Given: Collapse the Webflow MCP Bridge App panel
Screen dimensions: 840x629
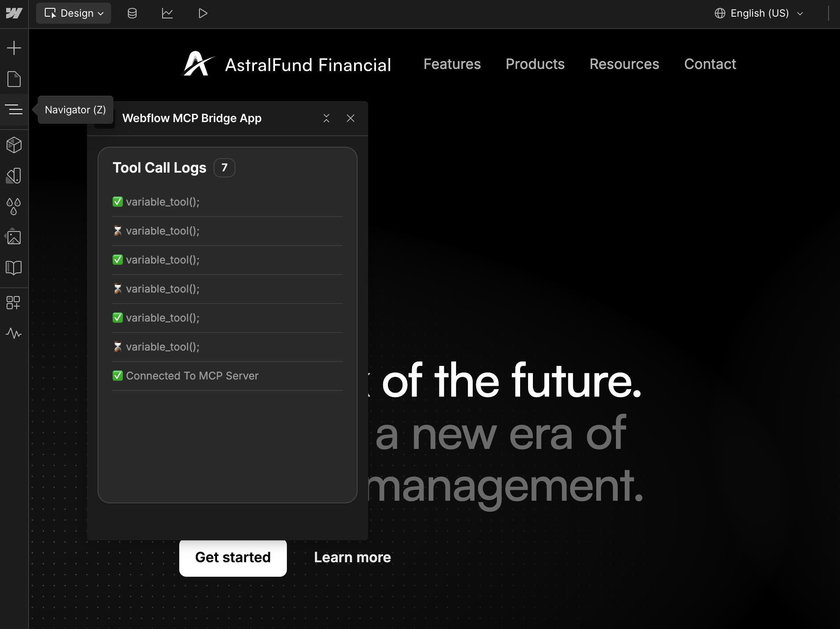Looking at the screenshot, I should [327, 118].
